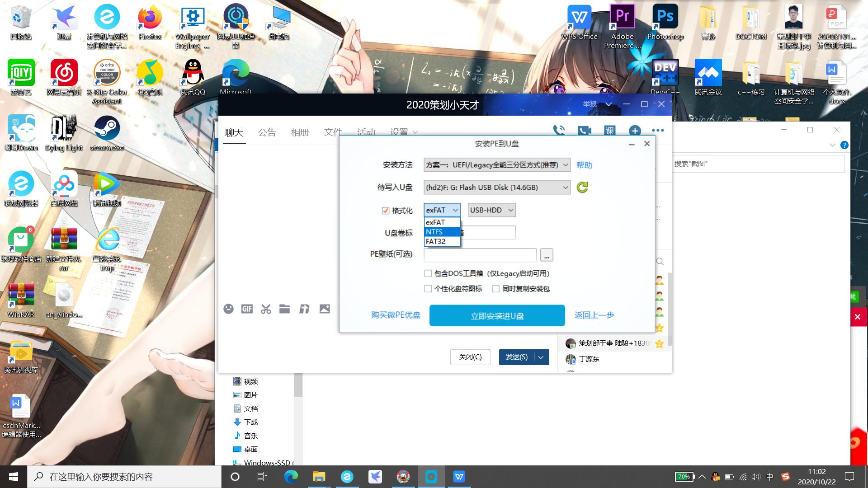
Task: Open the emoji picker in the chat toolbar
Action: click(228, 309)
